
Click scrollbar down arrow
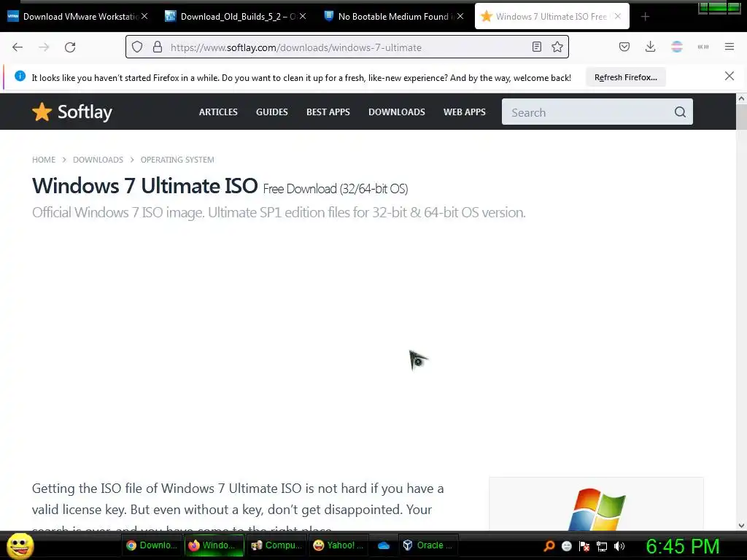741,526
